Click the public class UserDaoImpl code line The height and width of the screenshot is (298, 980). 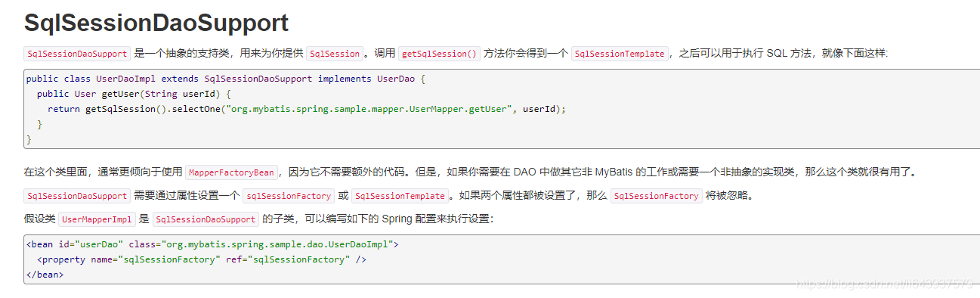[x=226, y=79]
